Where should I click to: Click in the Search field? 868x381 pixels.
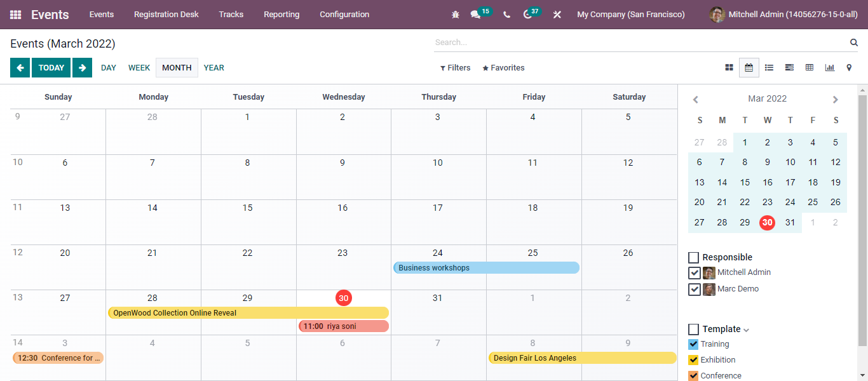point(641,43)
